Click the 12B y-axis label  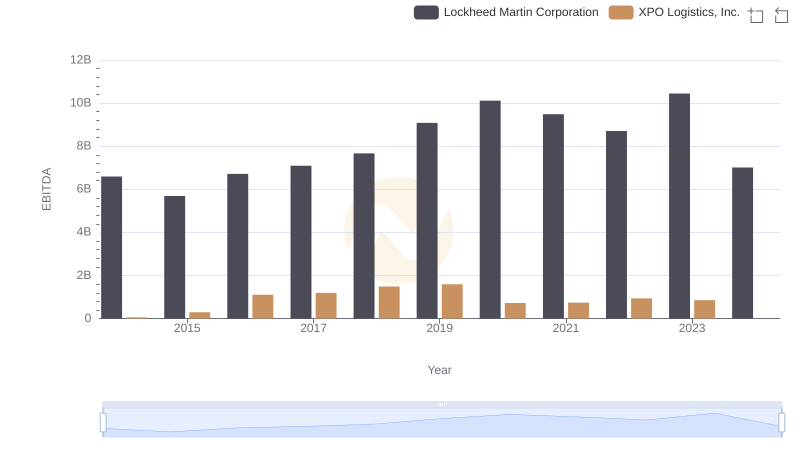tap(81, 60)
